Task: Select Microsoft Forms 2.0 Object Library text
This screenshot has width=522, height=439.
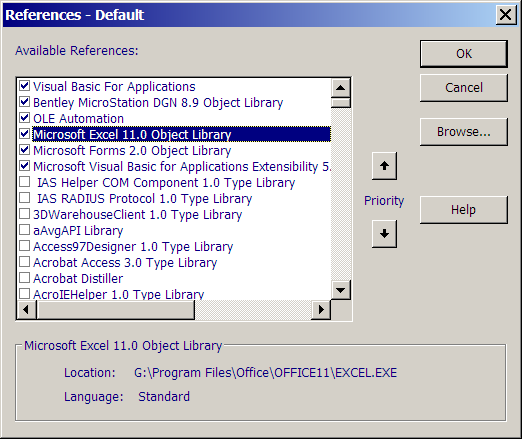Action: pyautogui.click(x=132, y=151)
